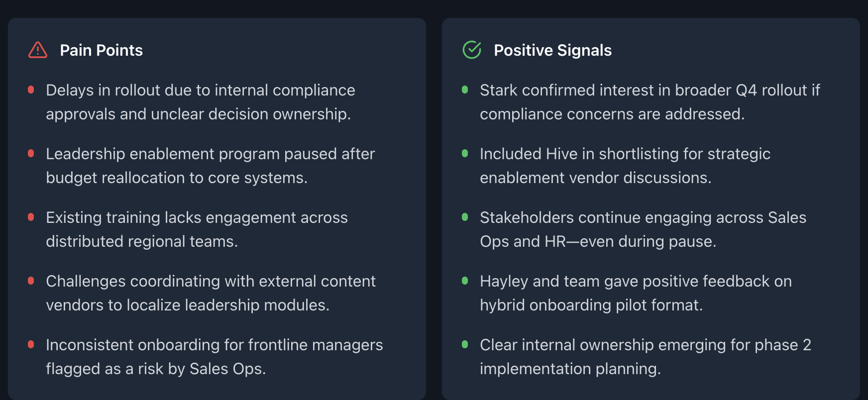Image resolution: width=868 pixels, height=400 pixels.
Task: Click red bullet beside inconsistent onboarding item
Action: point(31,344)
